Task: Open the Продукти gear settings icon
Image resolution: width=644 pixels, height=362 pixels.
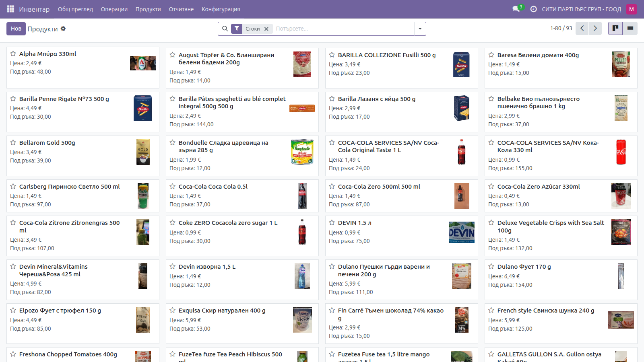Action: point(63,29)
